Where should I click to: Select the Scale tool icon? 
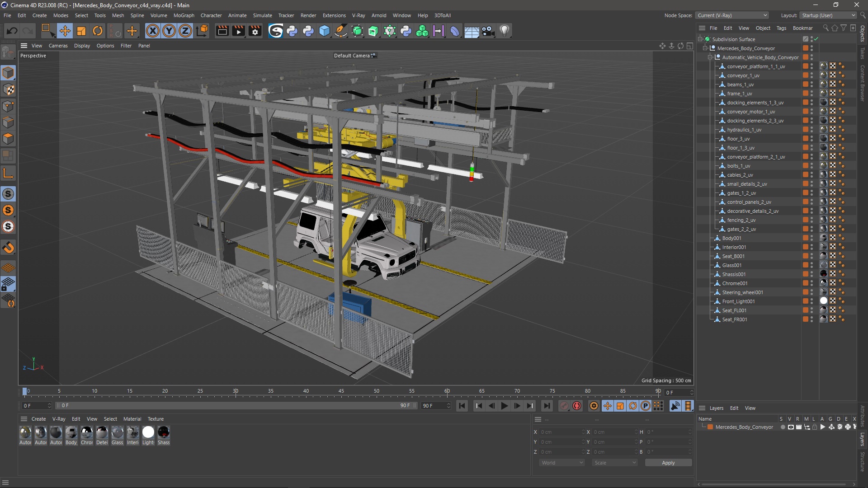[x=81, y=31]
